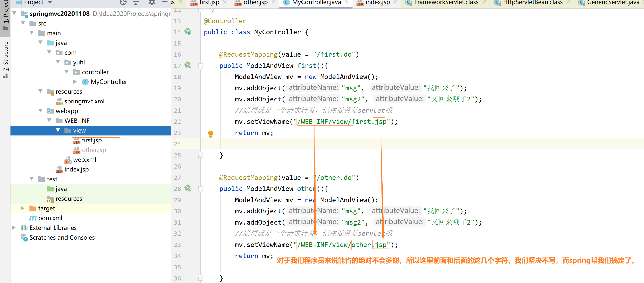Select the yuhl package
The image size is (644, 283).
79,62
